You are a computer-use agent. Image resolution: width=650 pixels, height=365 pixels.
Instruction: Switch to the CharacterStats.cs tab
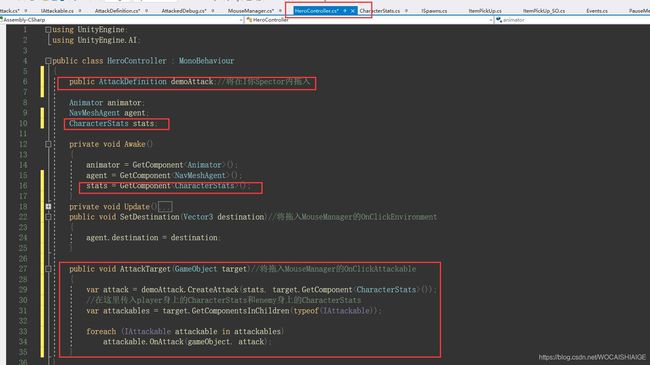pos(380,11)
